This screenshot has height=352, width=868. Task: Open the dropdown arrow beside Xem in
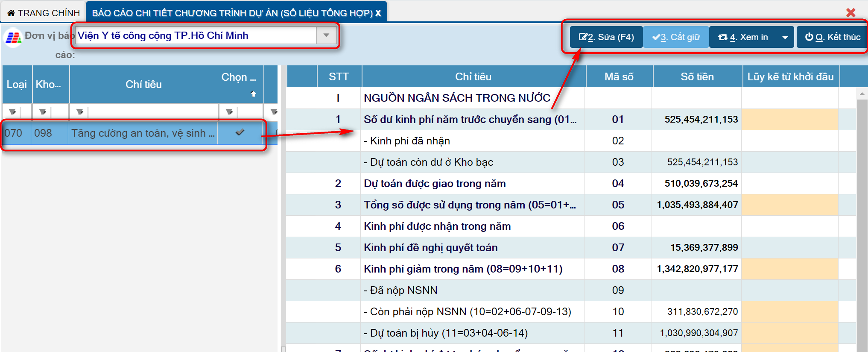[785, 38]
